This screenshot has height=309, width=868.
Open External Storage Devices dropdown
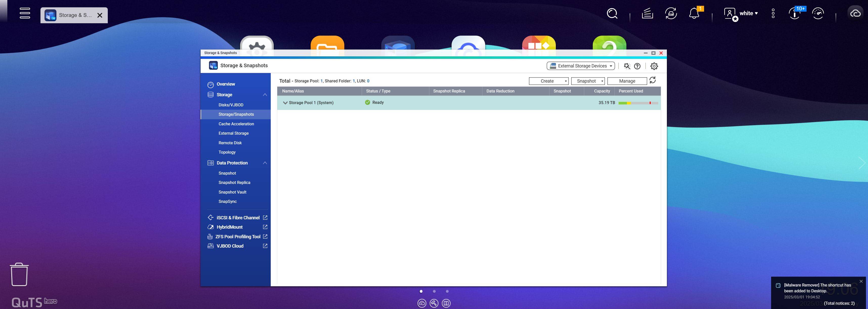coord(581,66)
